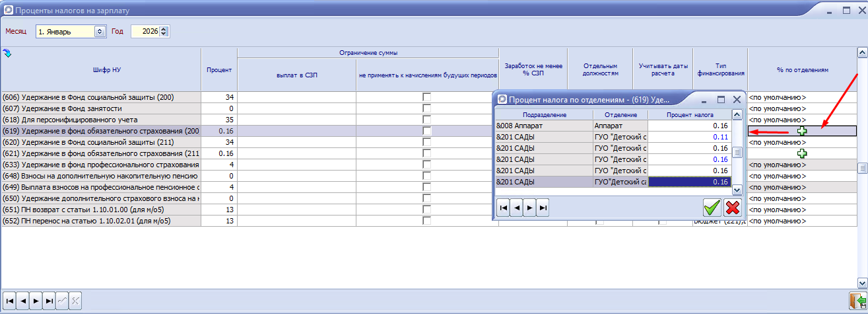The image size is (868, 314).
Task: Click the exit door icon at bottom right
Action: [x=857, y=300]
